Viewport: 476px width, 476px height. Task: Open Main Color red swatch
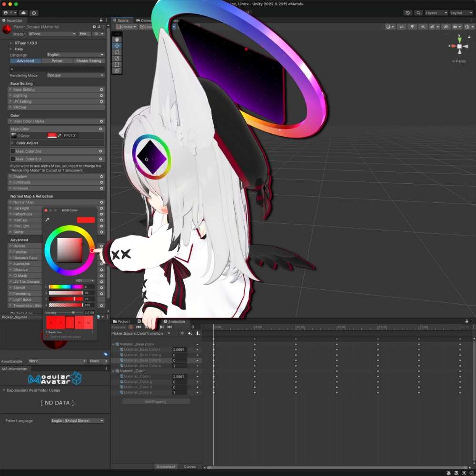(52, 135)
